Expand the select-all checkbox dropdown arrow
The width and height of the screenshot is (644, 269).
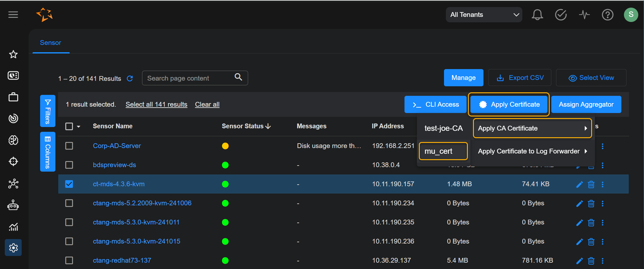point(78,127)
